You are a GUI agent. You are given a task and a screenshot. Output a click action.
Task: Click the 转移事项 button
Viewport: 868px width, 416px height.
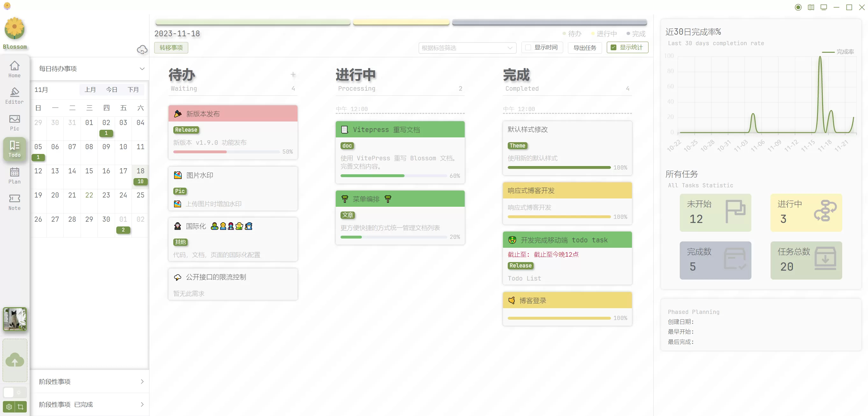171,48
